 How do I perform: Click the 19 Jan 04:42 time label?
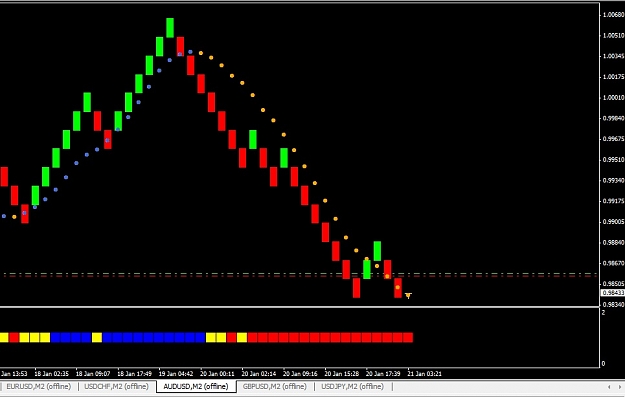pyautogui.click(x=176, y=374)
